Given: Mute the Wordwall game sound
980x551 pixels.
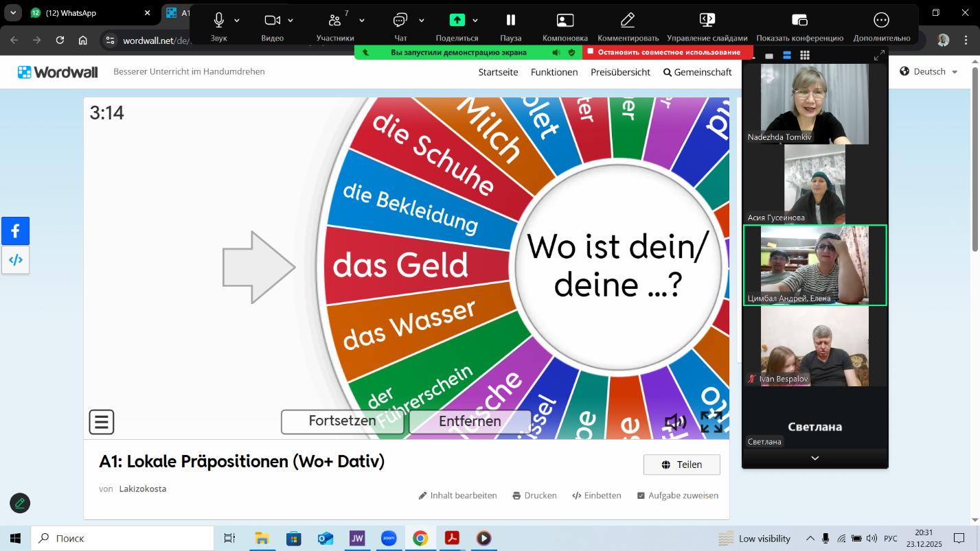Looking at the screenshot, I should point(675,422).
